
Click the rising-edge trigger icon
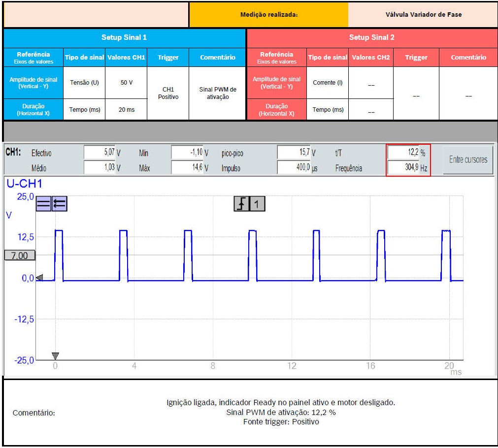click(241, 203)
